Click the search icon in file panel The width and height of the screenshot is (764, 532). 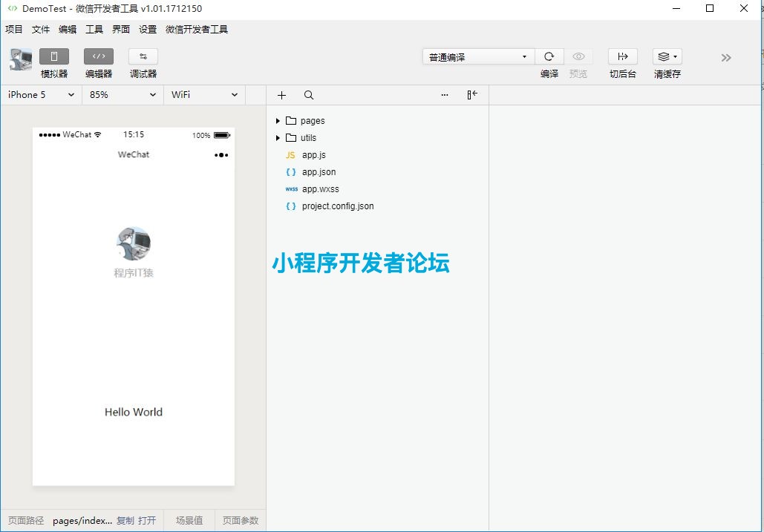coord(309,95)
